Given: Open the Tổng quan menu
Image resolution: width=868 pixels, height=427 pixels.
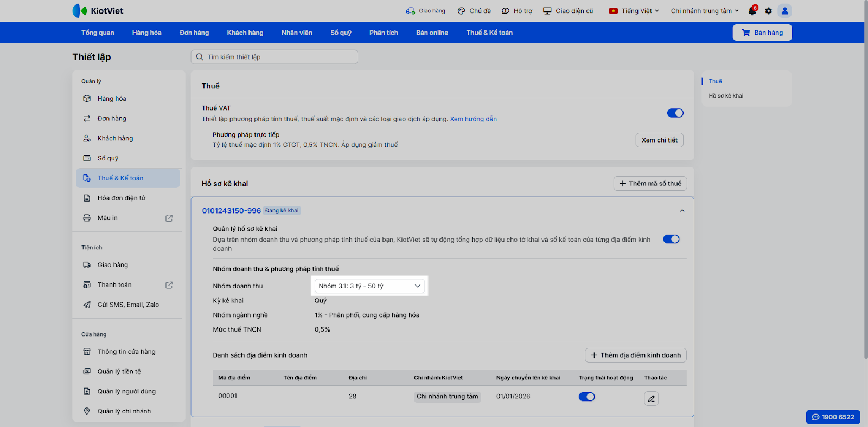Looking at the screenshot, I should coord(98,33).
